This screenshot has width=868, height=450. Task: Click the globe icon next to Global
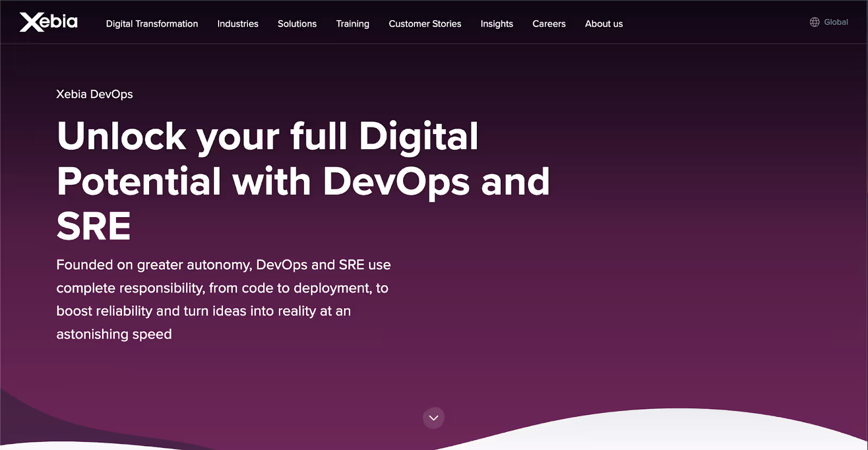coord(814,22)
